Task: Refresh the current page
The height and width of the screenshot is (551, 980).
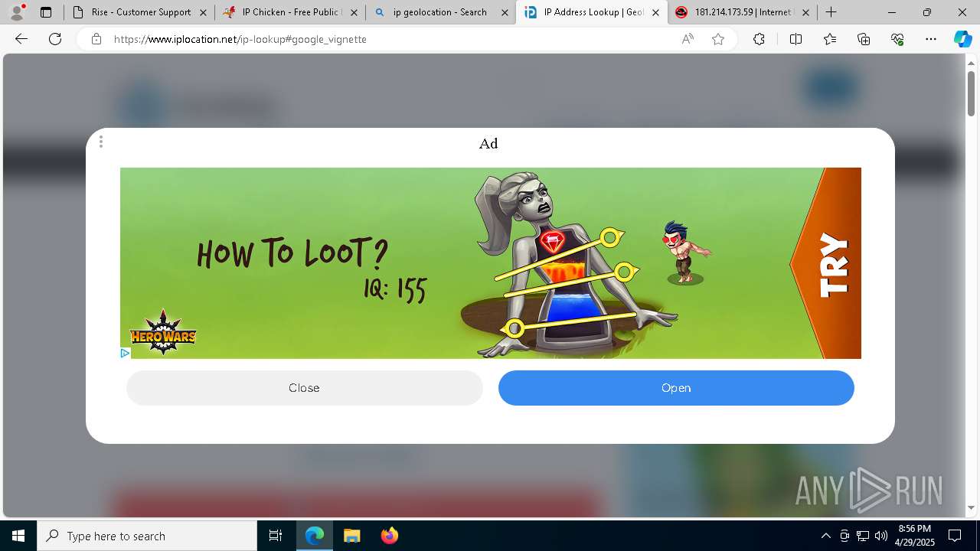Action: [x=55, y=39]
